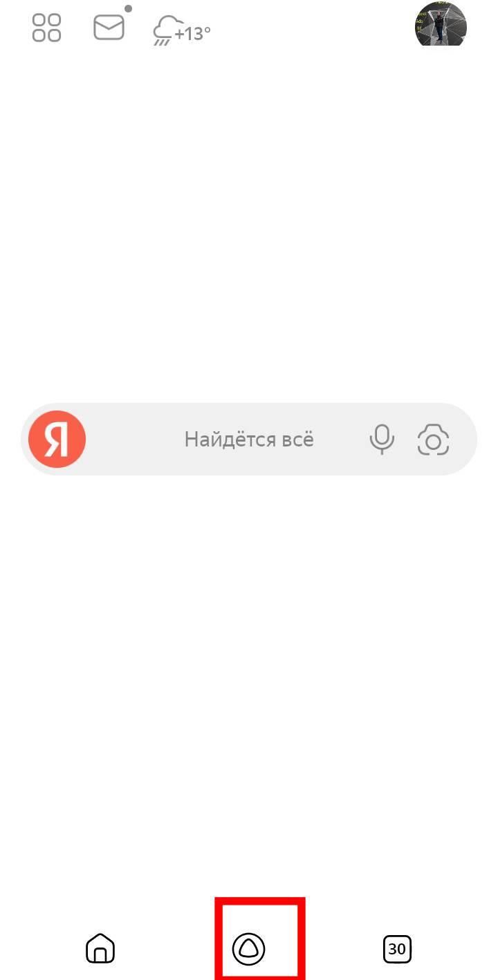View open tabs counter showing 30
The width and height of the screenshot is (498, 980).
tap(397, 949)
